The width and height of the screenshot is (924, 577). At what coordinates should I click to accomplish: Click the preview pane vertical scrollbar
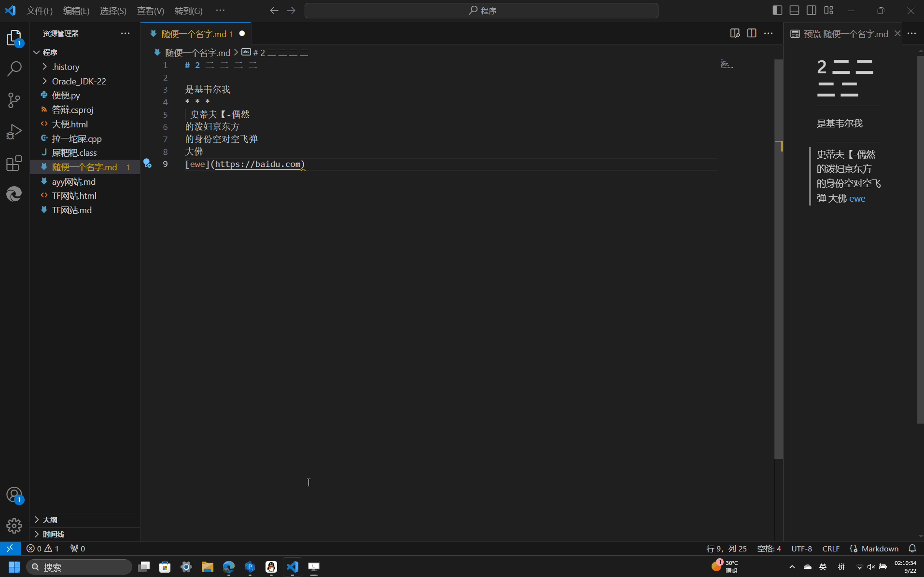coord(920,239)
